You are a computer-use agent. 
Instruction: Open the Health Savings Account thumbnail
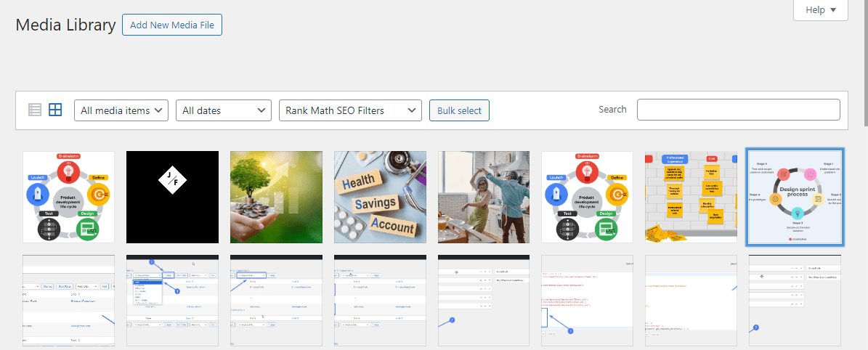click(x=381, y=198)
